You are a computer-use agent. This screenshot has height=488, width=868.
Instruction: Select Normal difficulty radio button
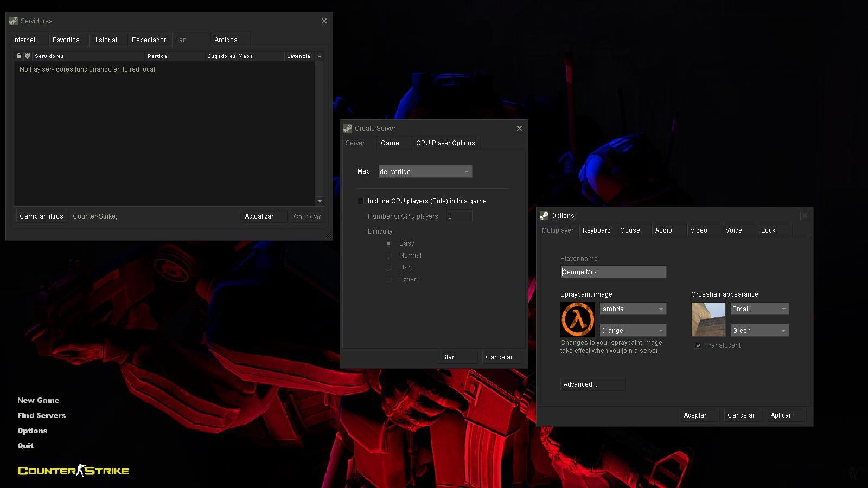pyautogui.click(x=388, y=255)
